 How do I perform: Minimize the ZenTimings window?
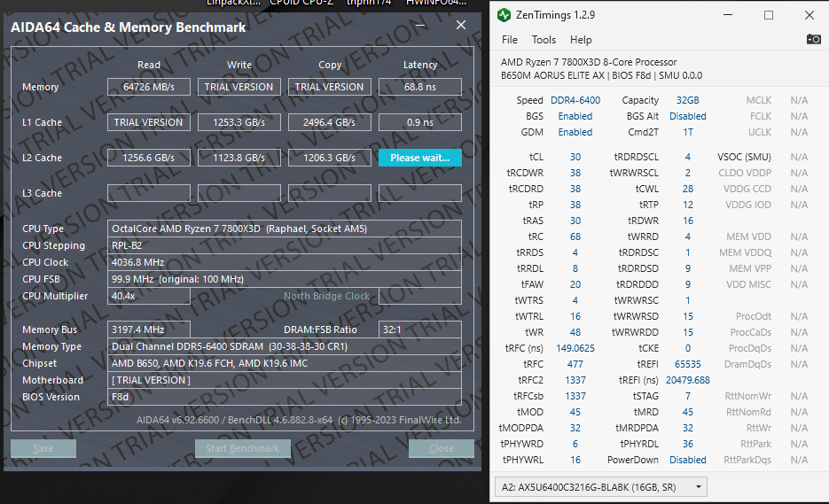pyautogui.click(x=728, y=15)
